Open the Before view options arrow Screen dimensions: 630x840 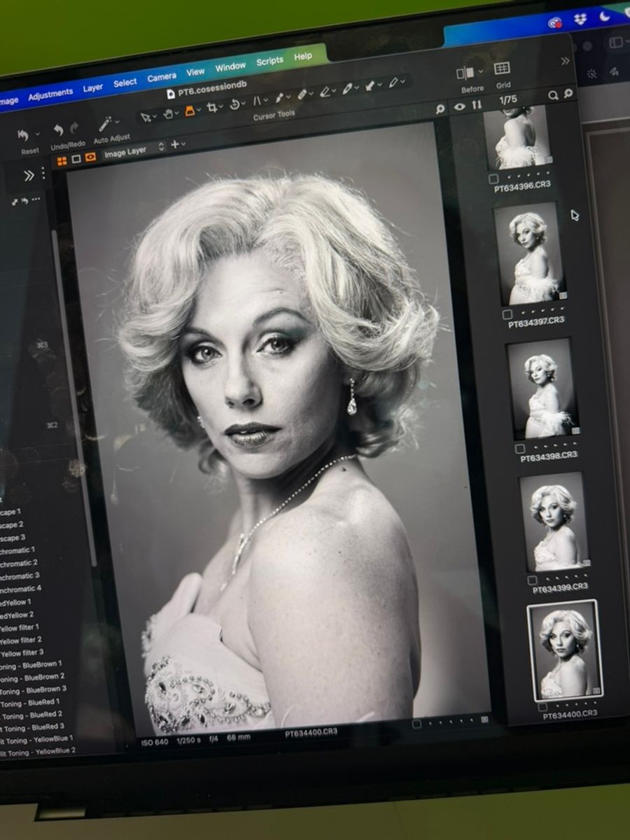pyautogui.click(x=480, y=71)
